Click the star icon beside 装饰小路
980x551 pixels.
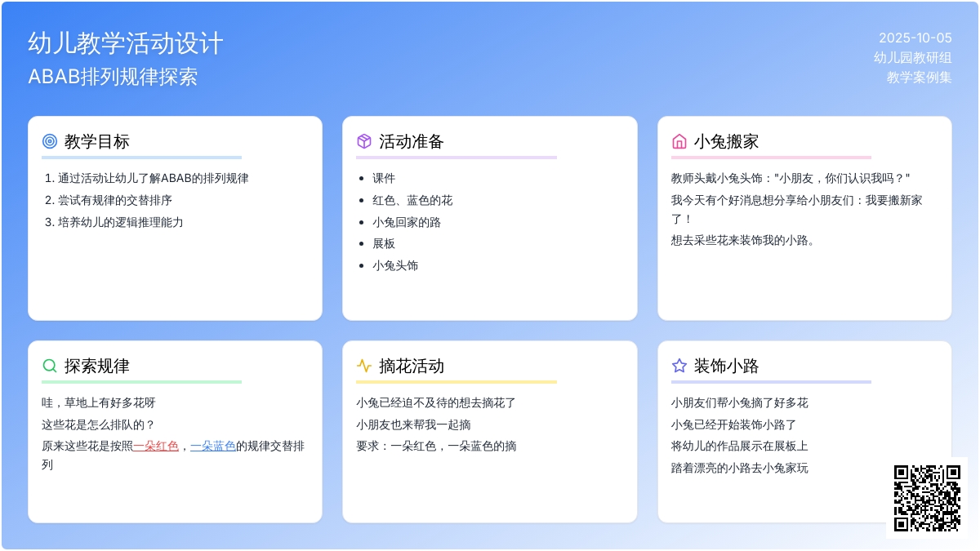click(x=679, y=366)
